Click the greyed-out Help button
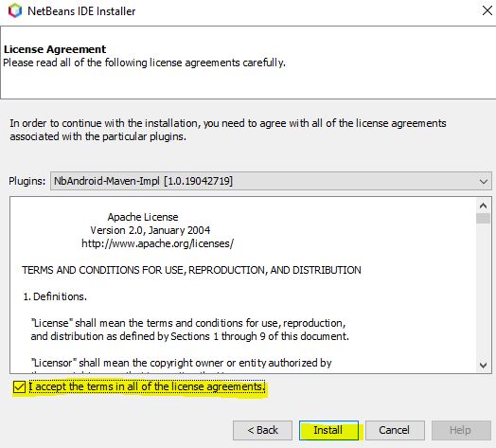 click(x=461, y=430)
